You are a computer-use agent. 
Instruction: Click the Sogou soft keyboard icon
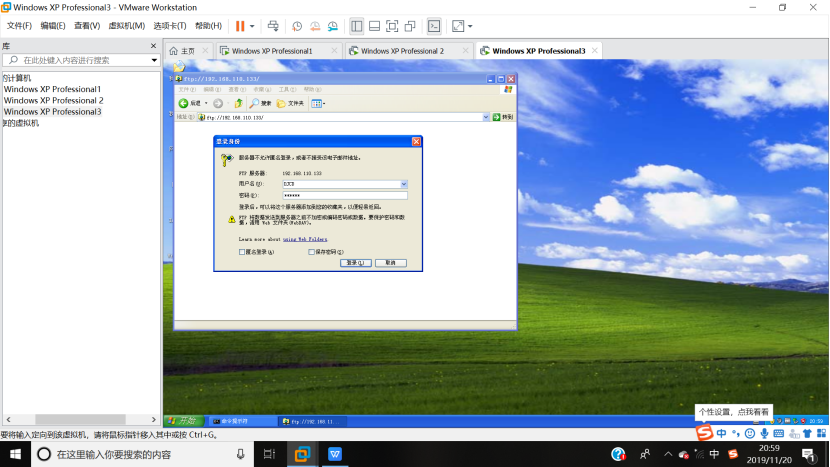(778, 434)
